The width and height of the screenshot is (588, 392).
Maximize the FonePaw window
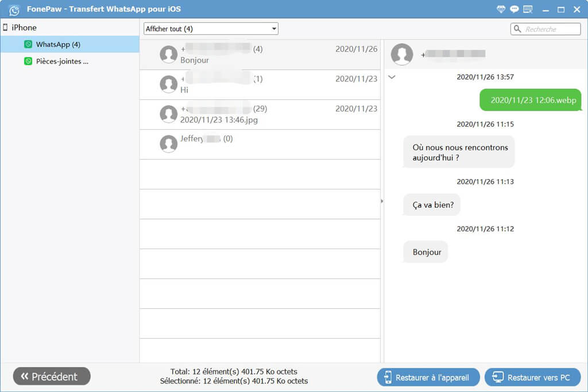click(561, 10)
